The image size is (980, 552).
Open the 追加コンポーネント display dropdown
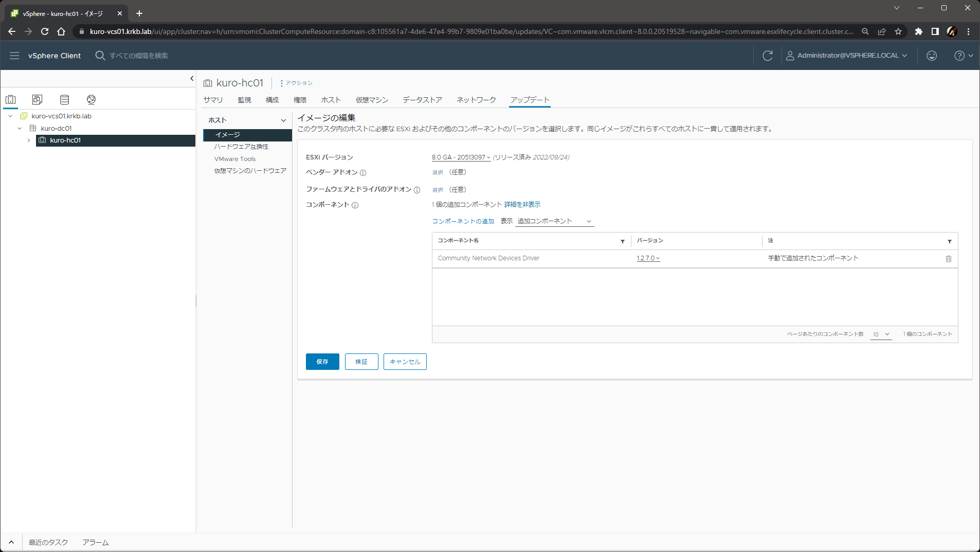(x=554, y=221)
